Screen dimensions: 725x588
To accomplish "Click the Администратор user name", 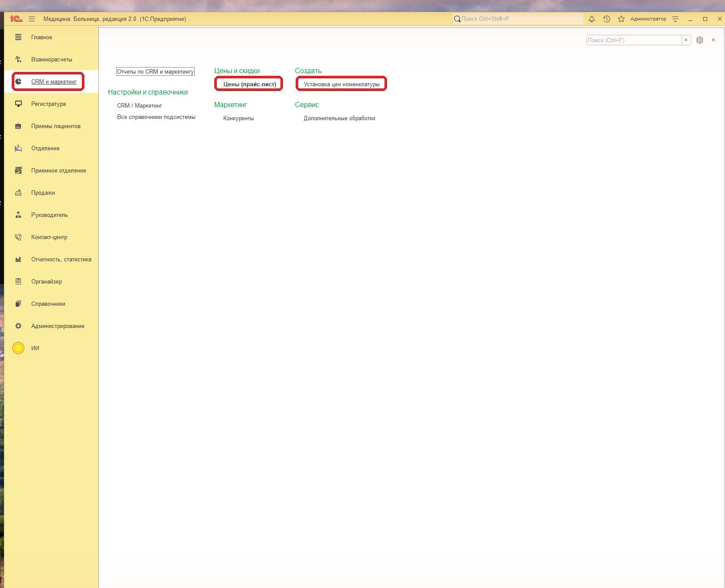I will click(x=648, y=19).
